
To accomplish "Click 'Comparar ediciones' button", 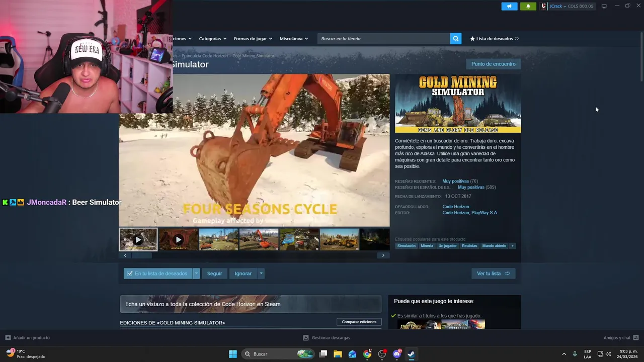I will pos(359,322).
